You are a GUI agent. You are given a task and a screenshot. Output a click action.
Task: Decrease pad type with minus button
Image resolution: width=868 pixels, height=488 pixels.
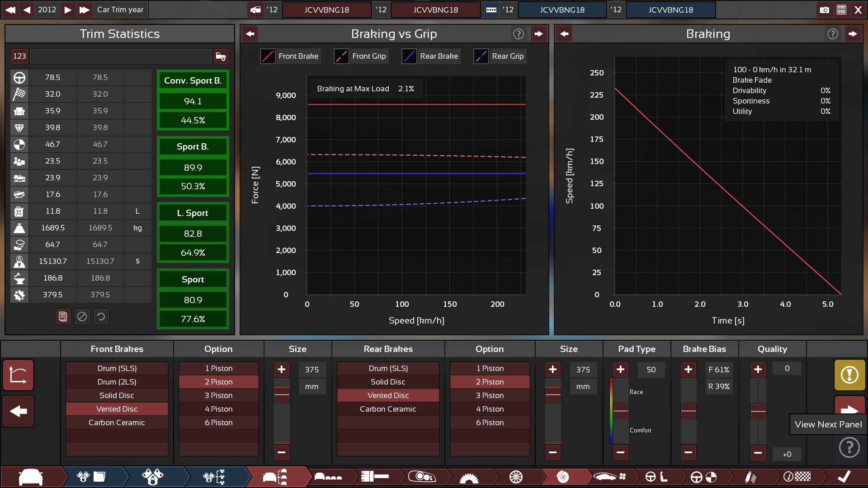click(x=621, y=452)
